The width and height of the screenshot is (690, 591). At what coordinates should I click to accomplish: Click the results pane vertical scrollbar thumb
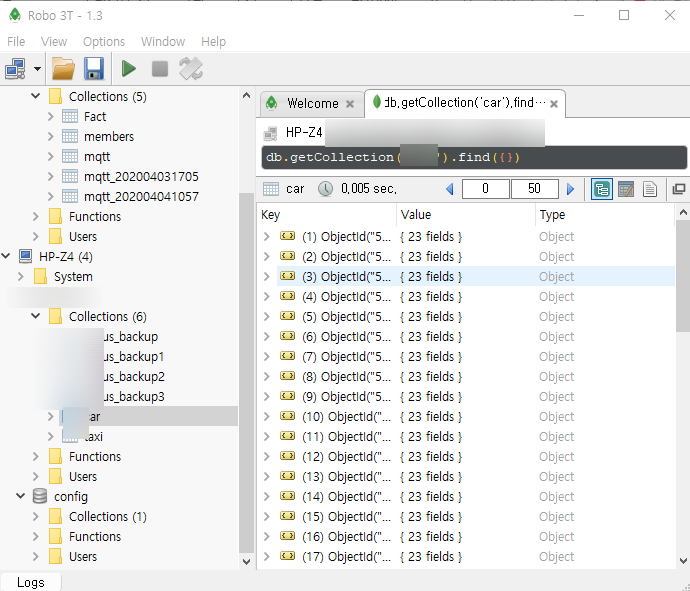pos(683,275)
